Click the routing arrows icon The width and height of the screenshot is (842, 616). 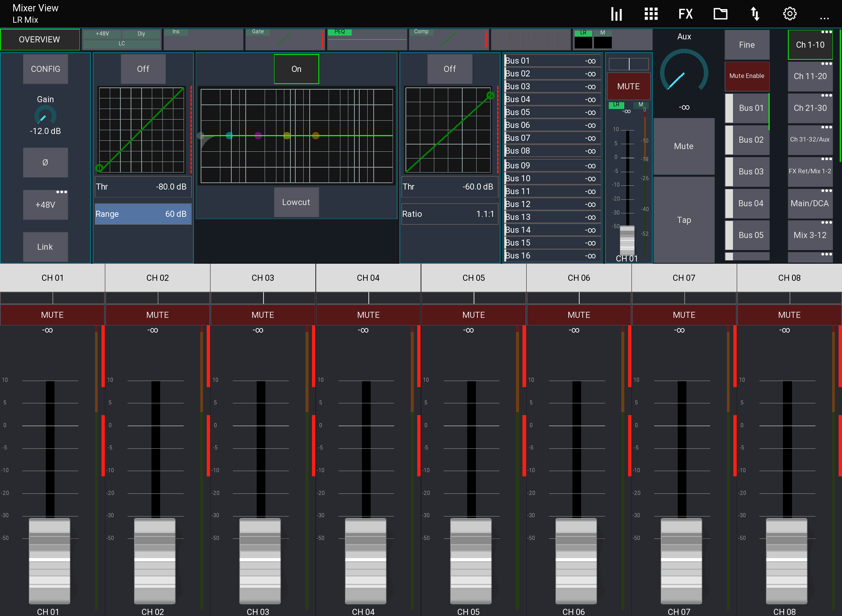click(755, 14)
